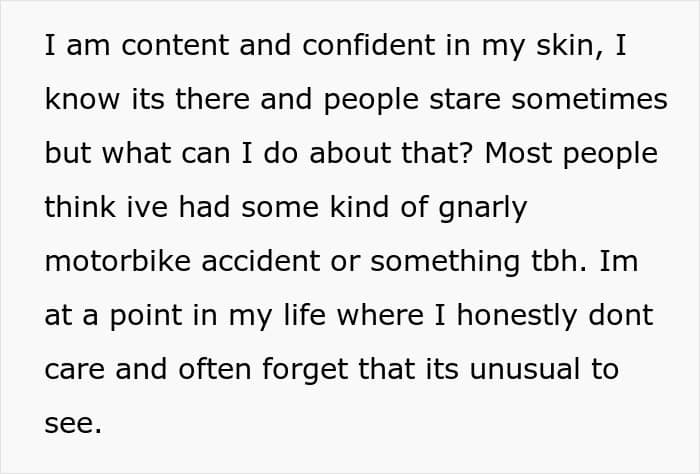
Task: Click the abbreviation "tbh"
Action: pyautogui.click(x=554, y=261)
